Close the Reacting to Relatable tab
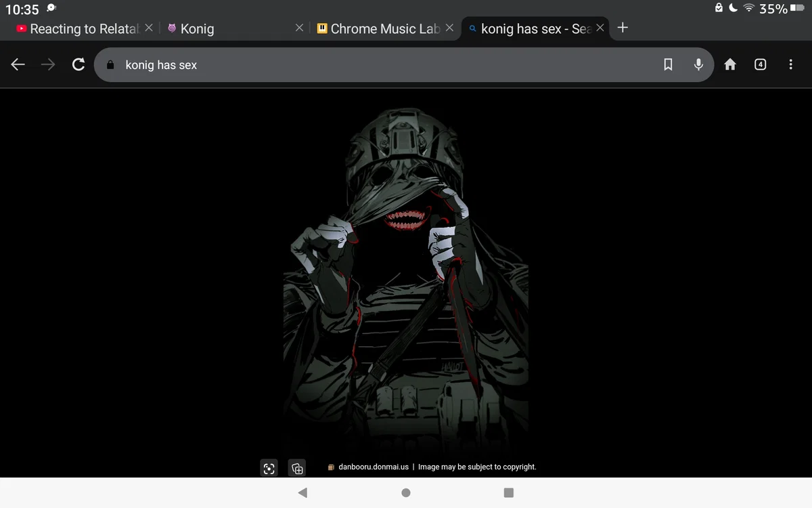The width and height of the screenshot is (812, 508). coord(150,28)
